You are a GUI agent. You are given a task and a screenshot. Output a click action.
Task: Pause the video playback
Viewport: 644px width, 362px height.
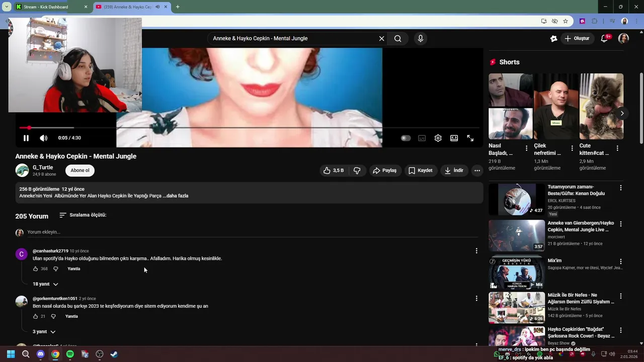pos(26,138)
